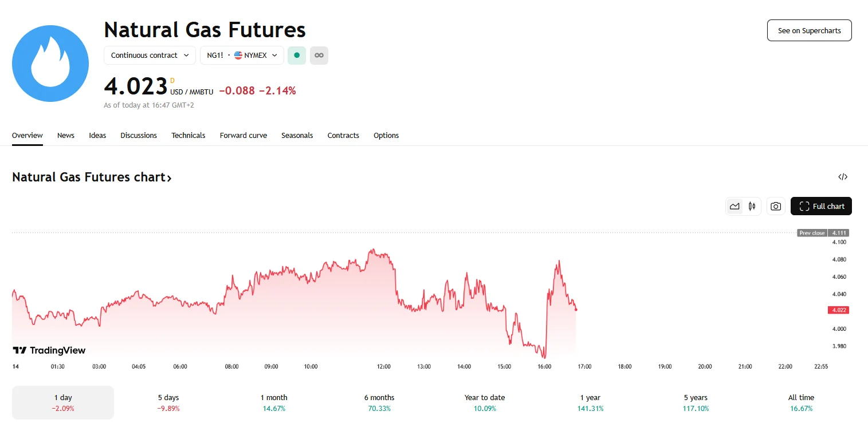Viewport: 868px width, 431px height.
Task: Open the Forward curve tab
Action: (x=243, y=136)
